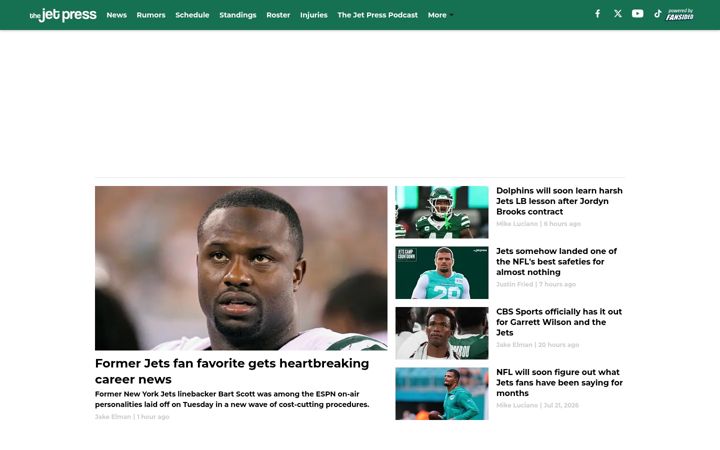The height and width of the screenshot is (450, 720).
Task: Open the News menu item
Action: coord(117,15)
